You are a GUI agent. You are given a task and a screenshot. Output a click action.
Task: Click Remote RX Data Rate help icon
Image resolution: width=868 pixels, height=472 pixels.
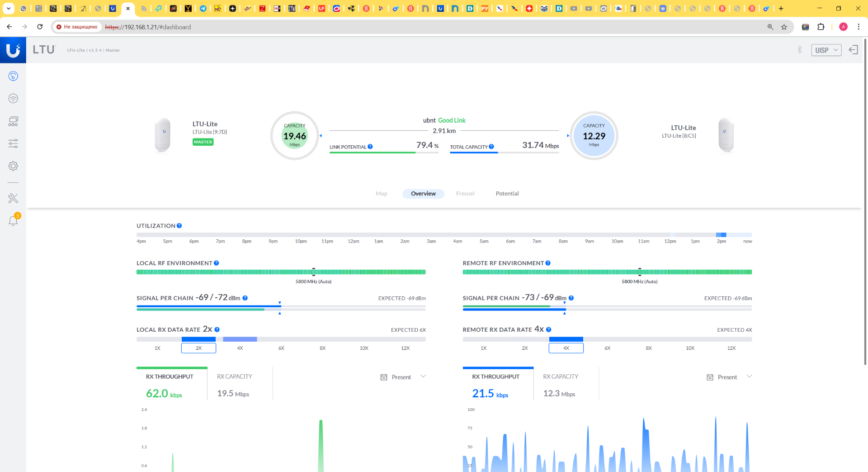(x=548, y=329)
